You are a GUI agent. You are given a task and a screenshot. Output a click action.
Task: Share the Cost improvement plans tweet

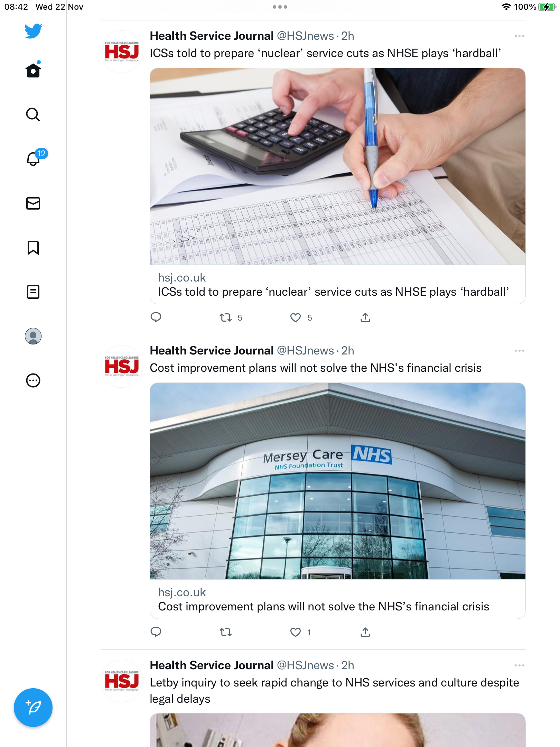(365, 632)
